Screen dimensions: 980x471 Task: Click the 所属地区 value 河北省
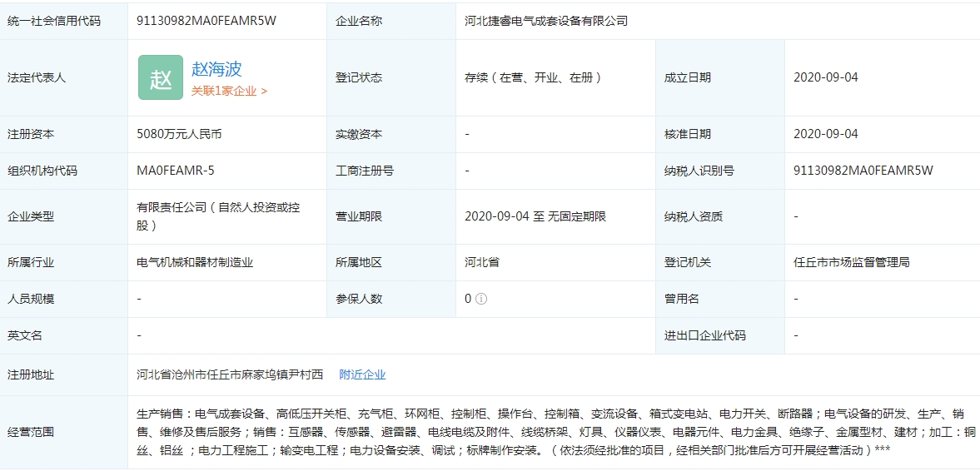pyautogui.click(x=482, y=262)
